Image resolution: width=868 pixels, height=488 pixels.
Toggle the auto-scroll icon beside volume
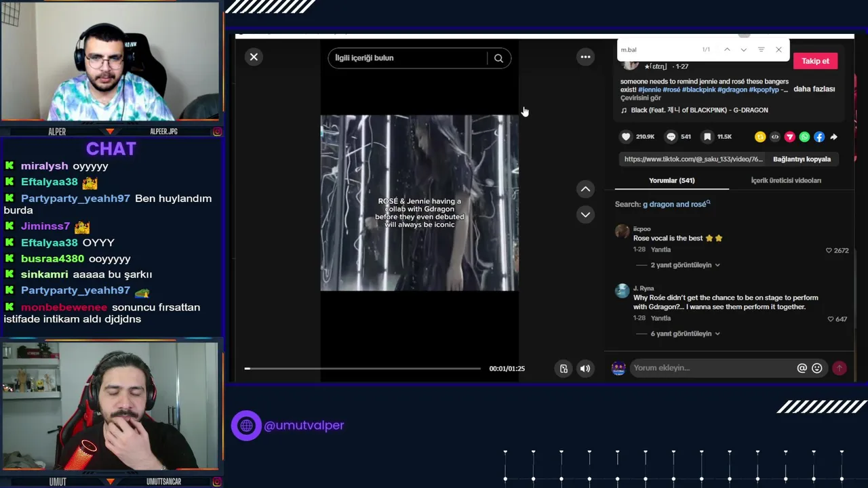(564, 369)
